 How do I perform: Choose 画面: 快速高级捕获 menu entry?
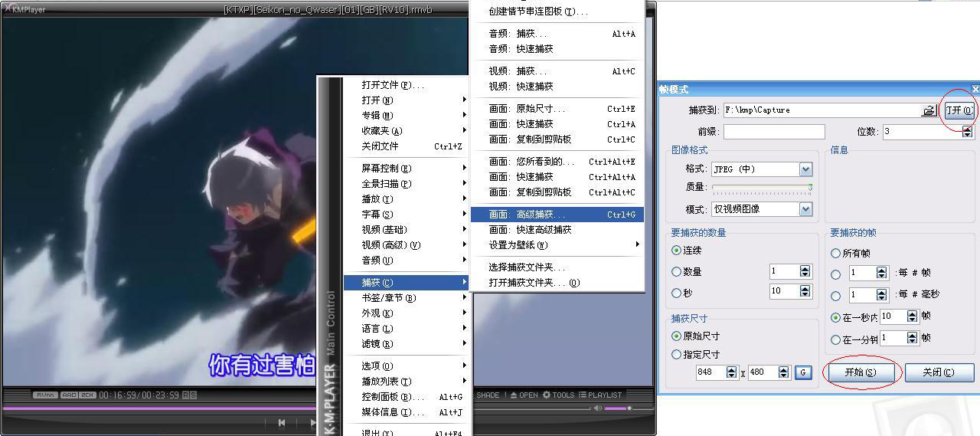557,230
